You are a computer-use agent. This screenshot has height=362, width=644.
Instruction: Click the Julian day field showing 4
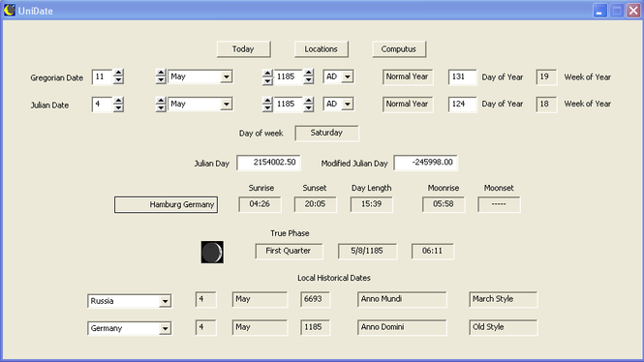(x=102, y=105)
